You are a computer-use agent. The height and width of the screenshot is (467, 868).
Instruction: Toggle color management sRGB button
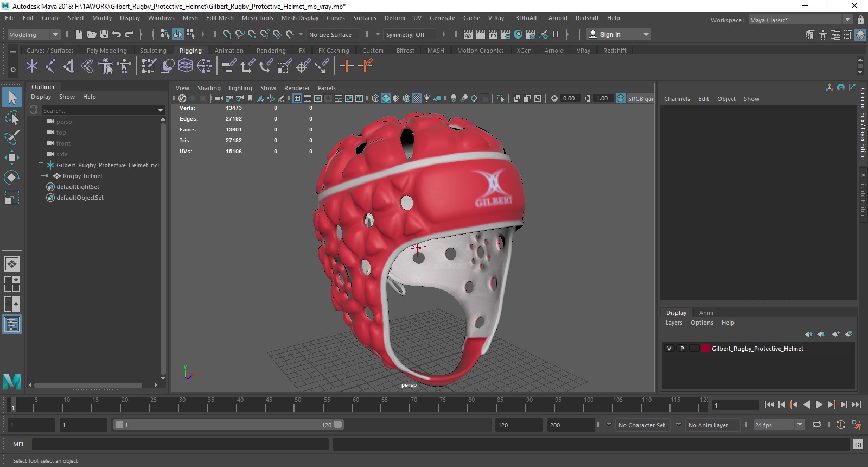pos(621,98)
